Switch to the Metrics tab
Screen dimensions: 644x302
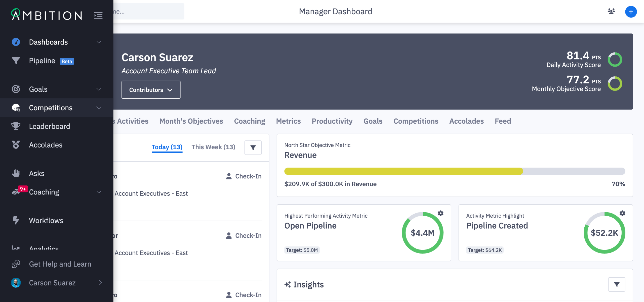click(x=288, y=121)
